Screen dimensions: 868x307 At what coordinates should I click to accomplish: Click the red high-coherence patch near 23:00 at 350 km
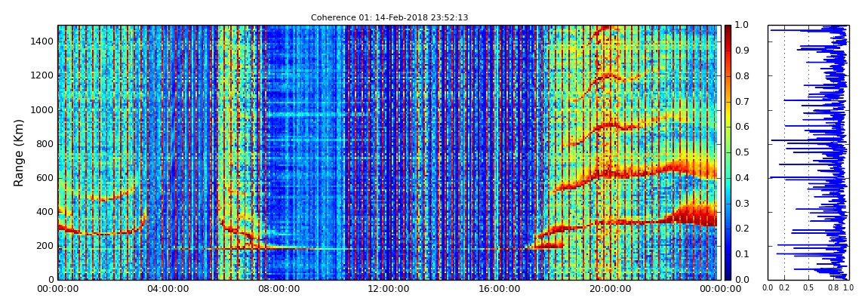pos(694,216)
